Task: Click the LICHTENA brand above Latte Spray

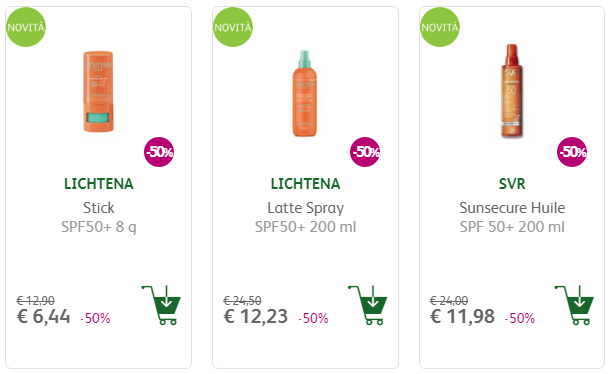Action: [305, 184]
